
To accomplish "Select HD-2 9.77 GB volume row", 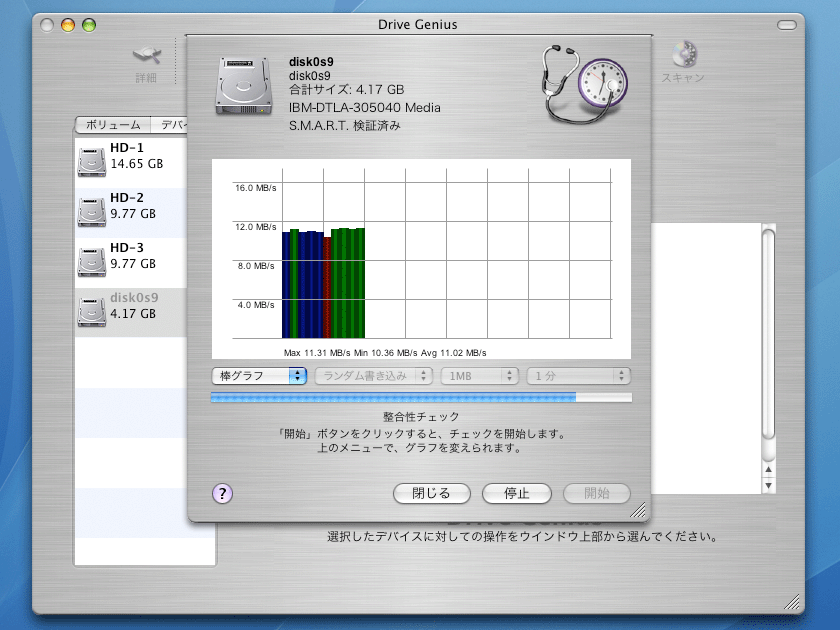I will 131,213.
